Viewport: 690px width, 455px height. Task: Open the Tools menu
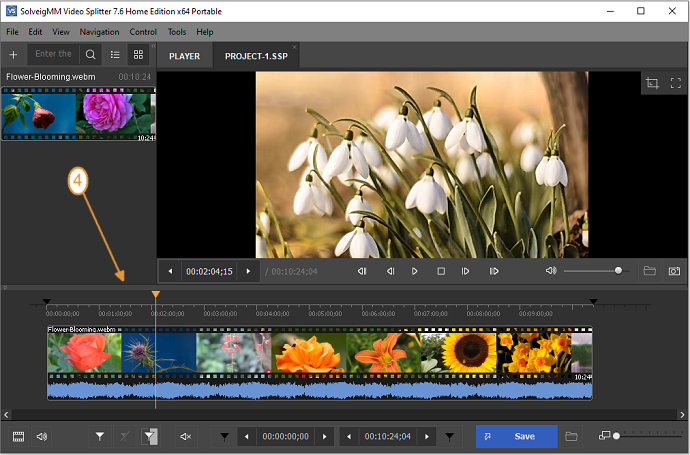(177, 32)
